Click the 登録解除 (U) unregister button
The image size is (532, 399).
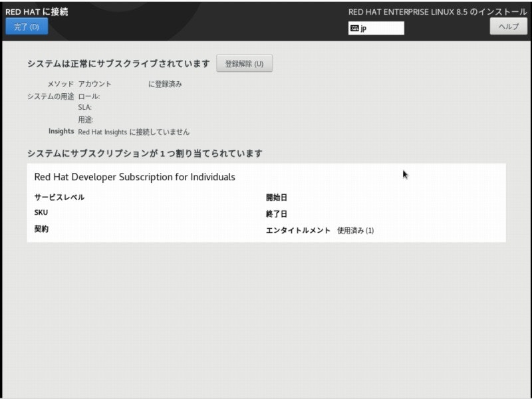244,63
